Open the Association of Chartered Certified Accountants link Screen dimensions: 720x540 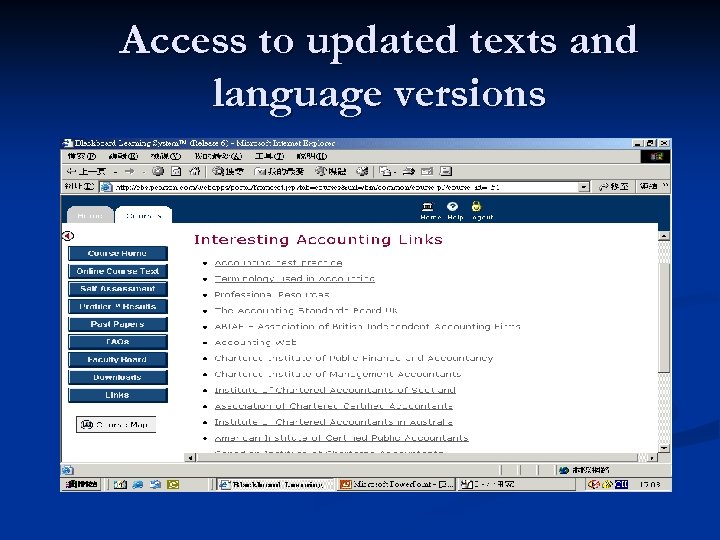click(333, 406)
